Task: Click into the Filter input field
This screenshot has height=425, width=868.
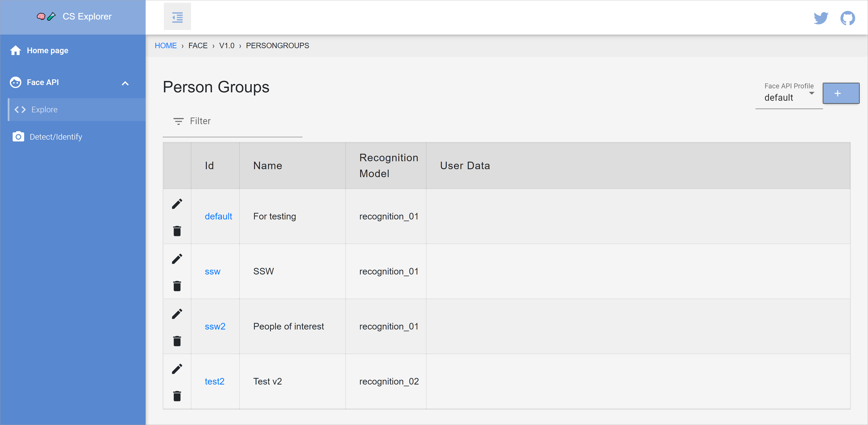Action: tap(243, 121)
